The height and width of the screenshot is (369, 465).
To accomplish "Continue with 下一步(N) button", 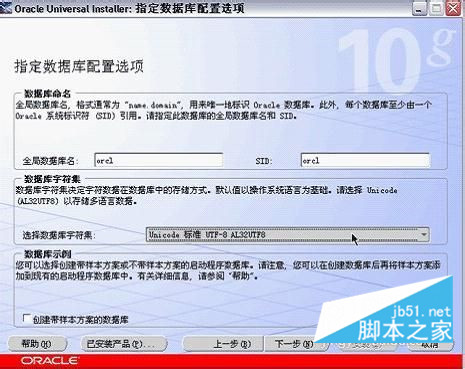I will pyautogui.click(x=294, y=344).
